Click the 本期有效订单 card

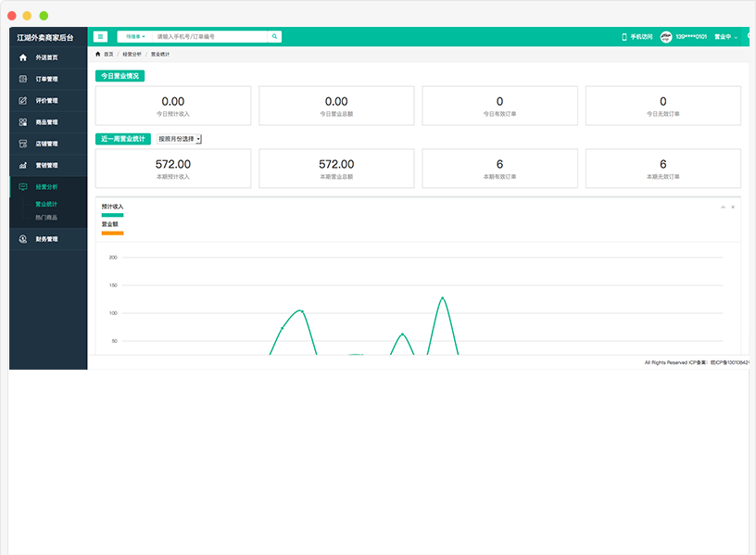click(500, 169)
